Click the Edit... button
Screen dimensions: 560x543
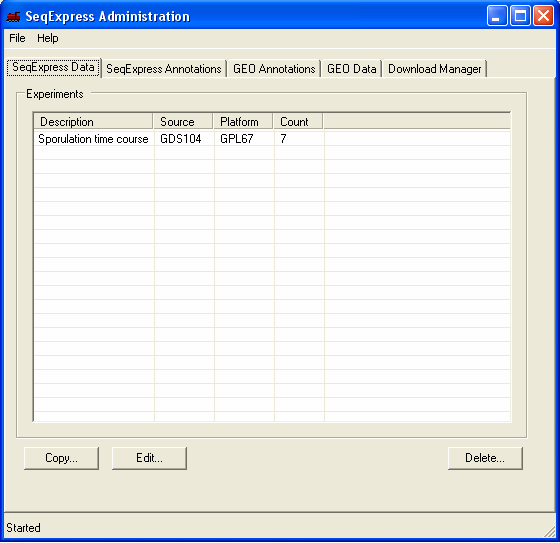pyautogui.click(x=149, y=458)
